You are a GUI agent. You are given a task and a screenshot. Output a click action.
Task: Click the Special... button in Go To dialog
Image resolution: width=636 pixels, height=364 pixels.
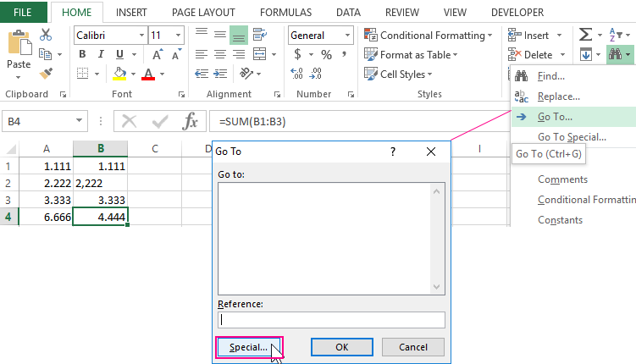pyautogui.click(x=249, y=347)
